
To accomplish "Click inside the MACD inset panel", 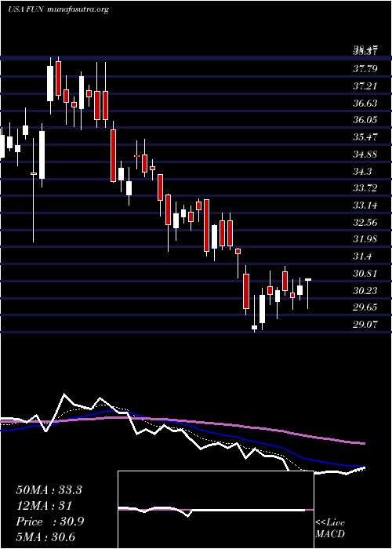I will tap(216, 510).
